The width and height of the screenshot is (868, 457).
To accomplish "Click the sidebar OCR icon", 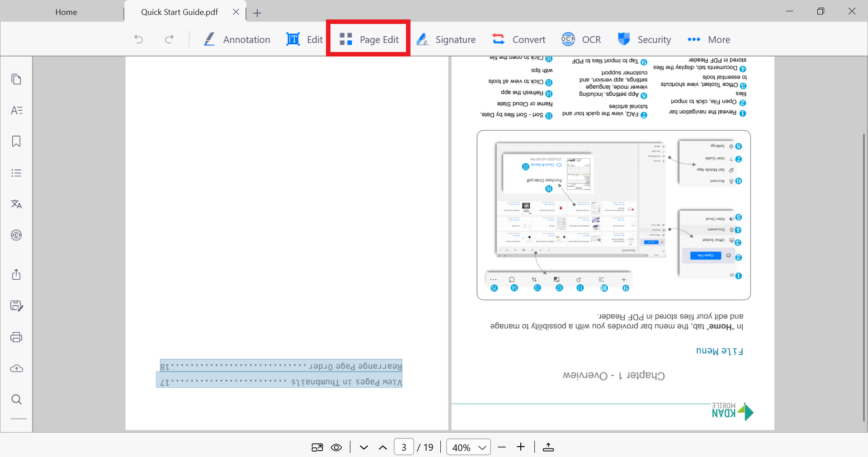I will tap(16, 235).
